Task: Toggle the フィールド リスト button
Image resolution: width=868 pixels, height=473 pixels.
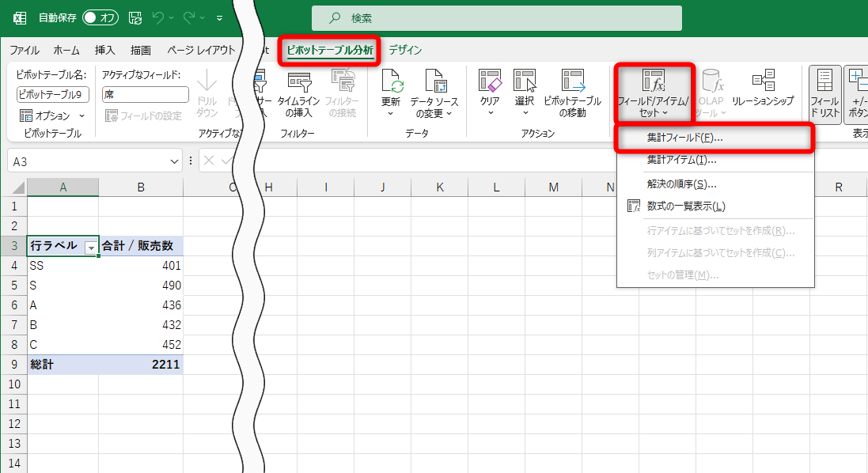Action: click(824, 93)
